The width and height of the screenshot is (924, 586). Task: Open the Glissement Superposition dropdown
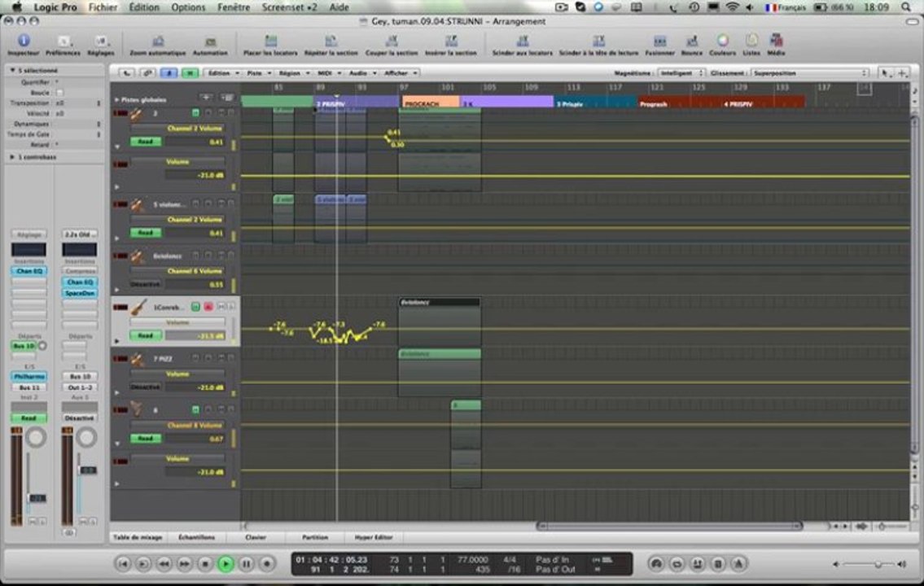(x=810, y=73)
